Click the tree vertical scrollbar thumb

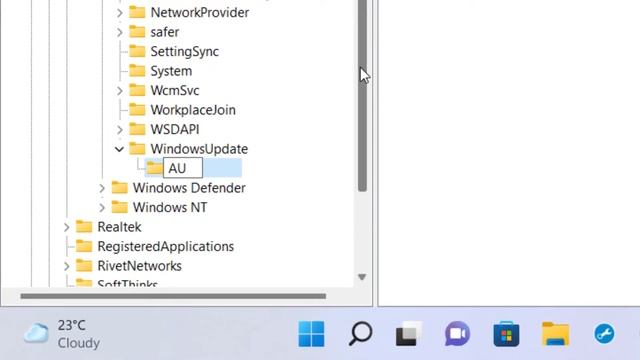362,96
